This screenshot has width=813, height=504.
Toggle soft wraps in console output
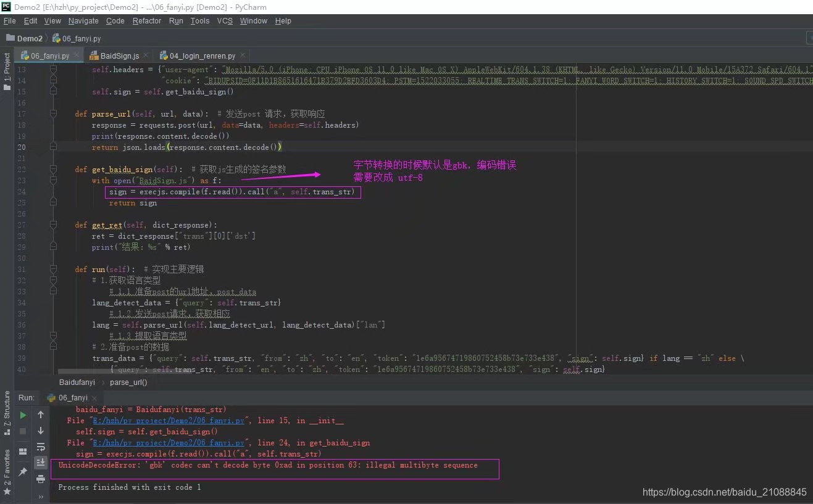tap(41, 447)
